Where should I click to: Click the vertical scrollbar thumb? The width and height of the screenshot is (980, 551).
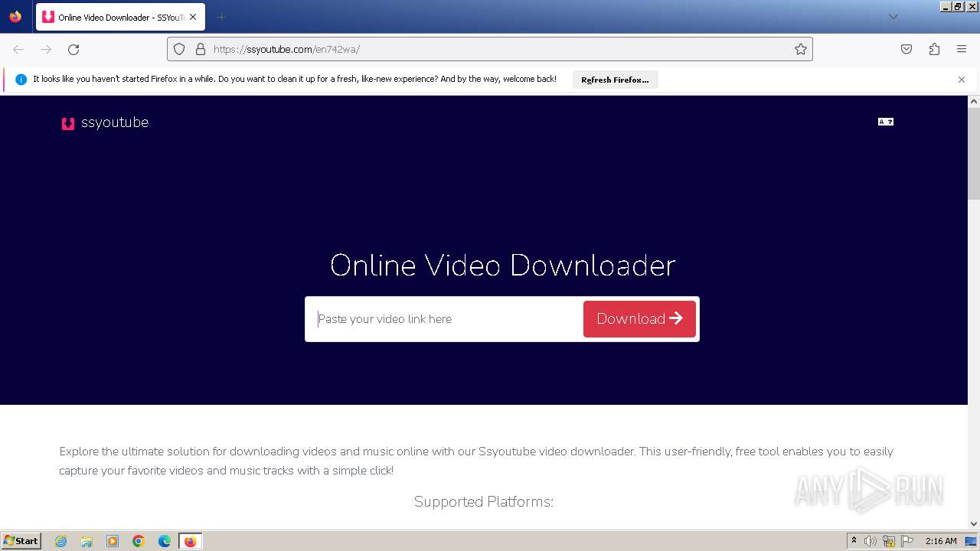[x=974, y=153]
